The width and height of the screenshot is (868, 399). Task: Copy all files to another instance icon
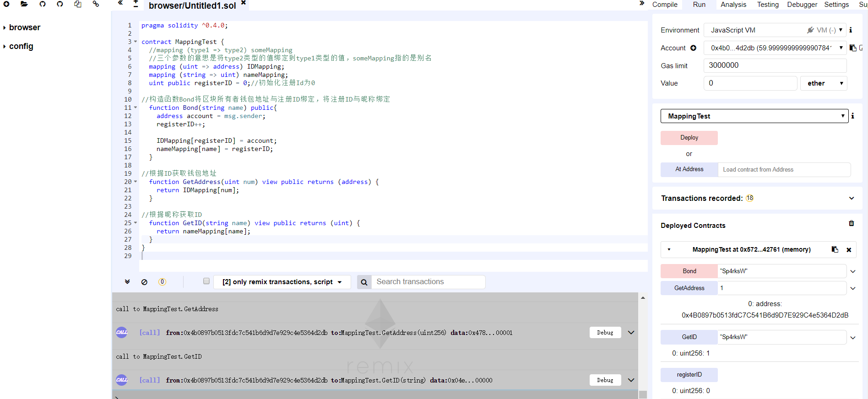78,4
